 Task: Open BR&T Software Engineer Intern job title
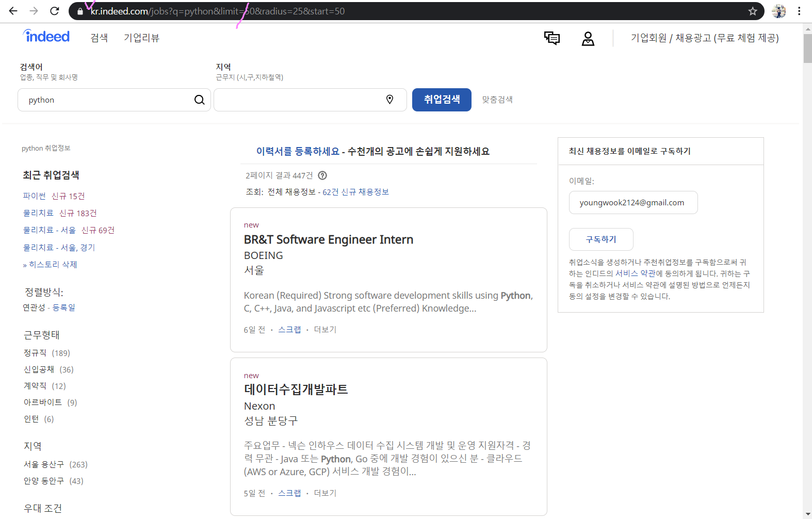[329, 239]
